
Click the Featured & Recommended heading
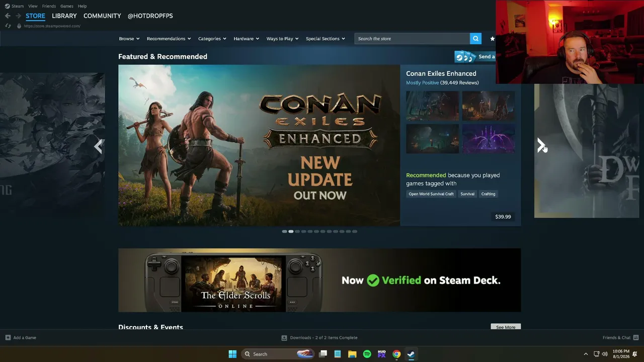163,57
